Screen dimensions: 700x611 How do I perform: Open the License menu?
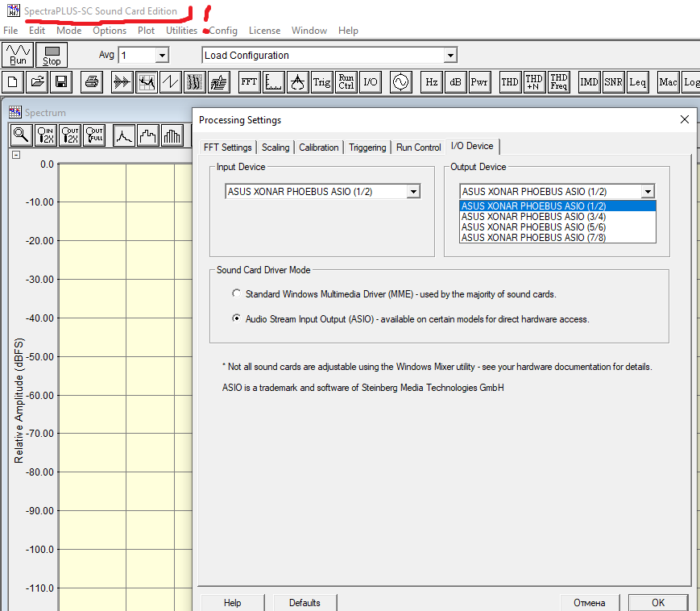click(264, 31)
